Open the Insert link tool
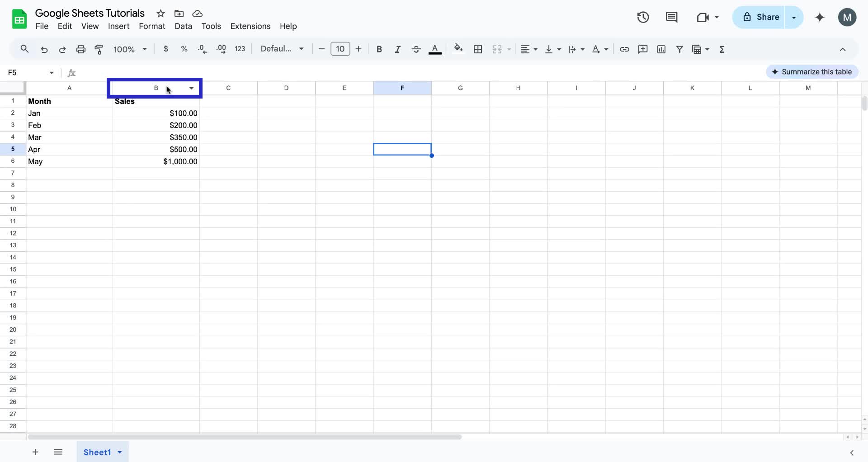 coord(624,49)
